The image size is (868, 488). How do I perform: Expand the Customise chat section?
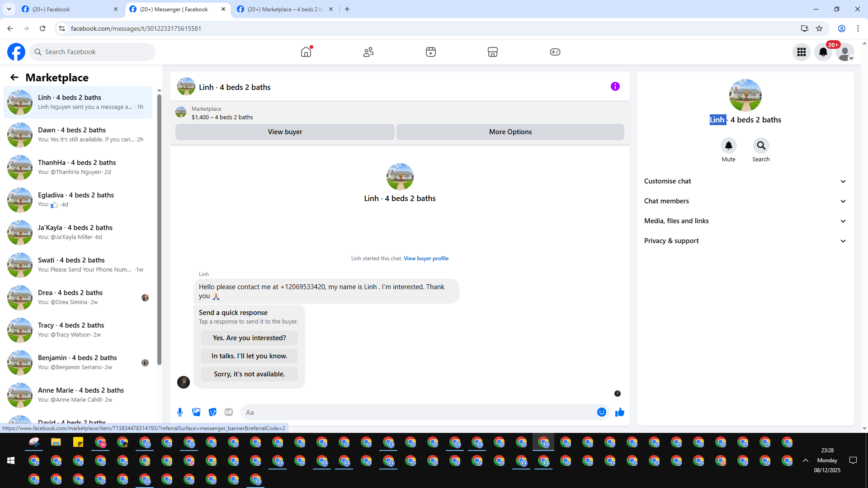tap(745, 181)
